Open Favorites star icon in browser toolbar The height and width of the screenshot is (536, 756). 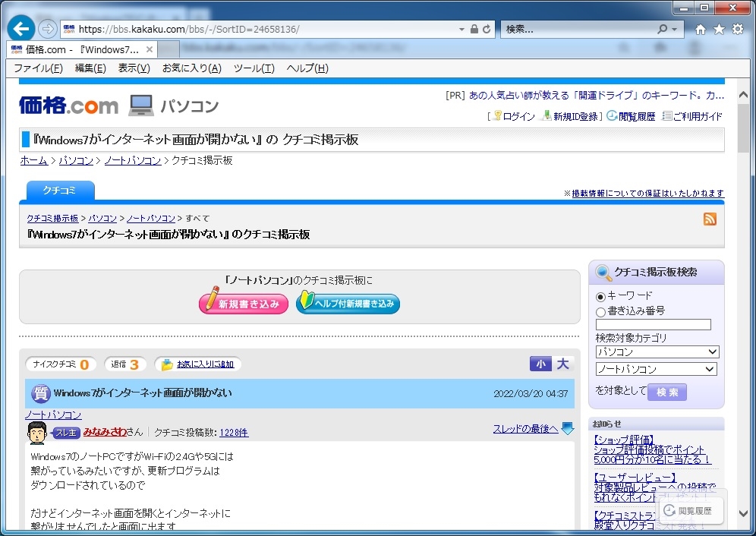[719, 30]
